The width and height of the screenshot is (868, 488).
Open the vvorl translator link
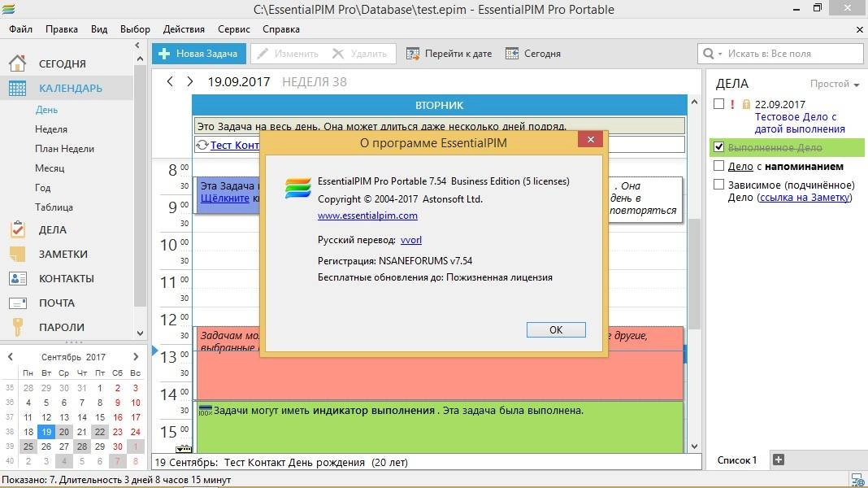[410, 240]
